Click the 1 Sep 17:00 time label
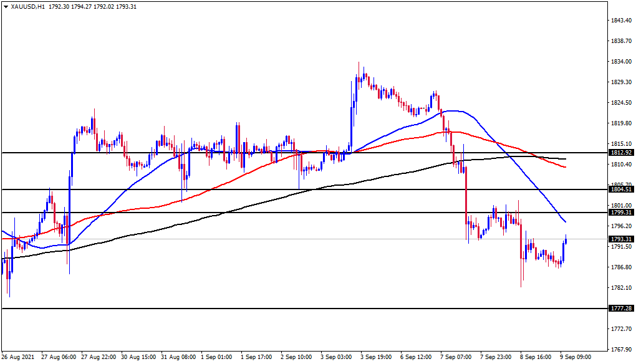Screen dimensions: 636x364 [256, 357]
